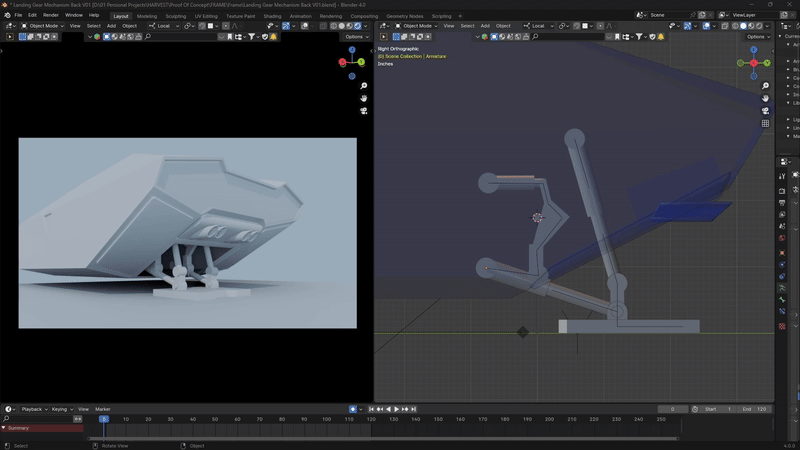Toggle overlays button in left viewport
Image resolution: width=800 pixels, height=450 pixels.
305,26
